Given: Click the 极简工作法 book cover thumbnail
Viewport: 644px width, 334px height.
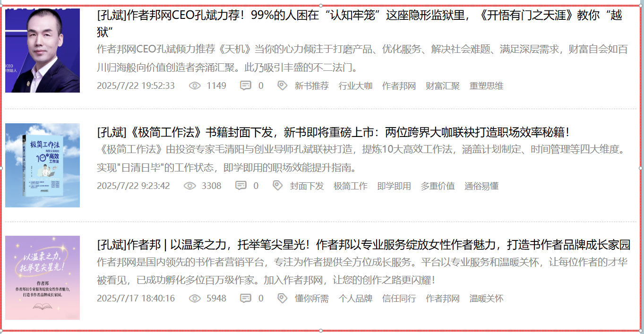Looking at the screenshot, I should (43, 165).
